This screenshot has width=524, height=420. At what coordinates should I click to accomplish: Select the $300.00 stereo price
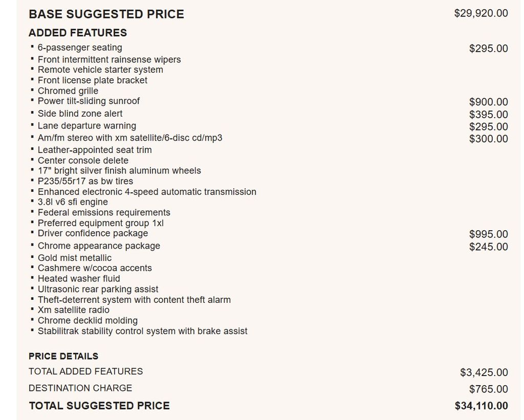pos(488,139)
